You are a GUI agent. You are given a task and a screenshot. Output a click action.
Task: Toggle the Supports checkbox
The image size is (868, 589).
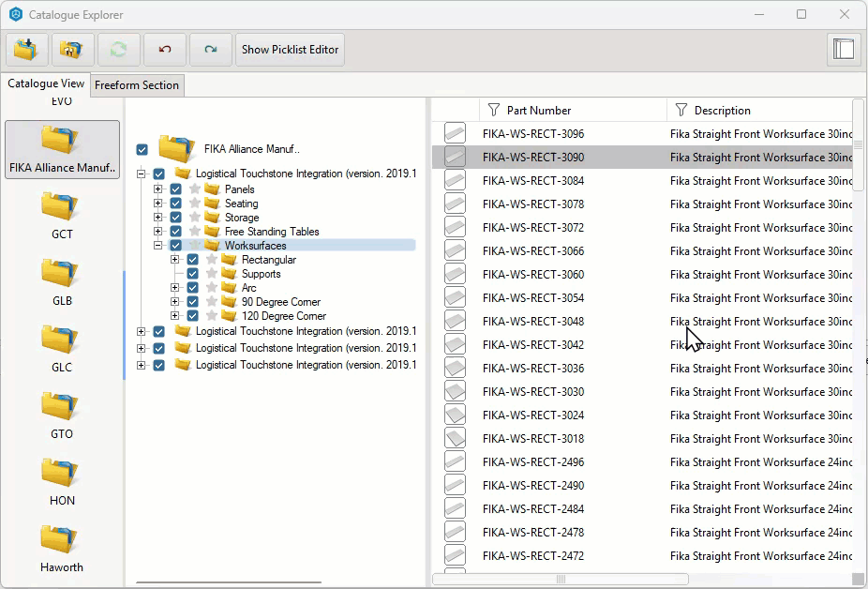[x=193, y=274]
